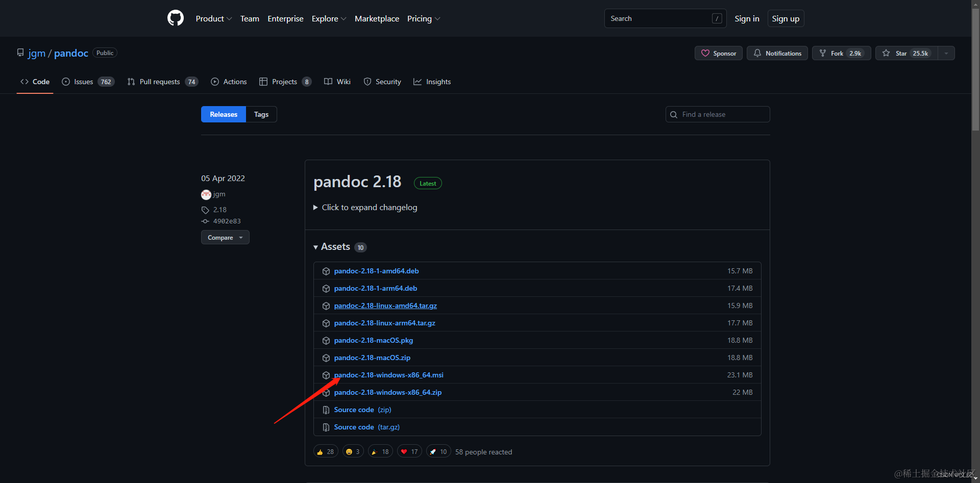
Task: Click the Team nav link
Action: pos(250,18)
